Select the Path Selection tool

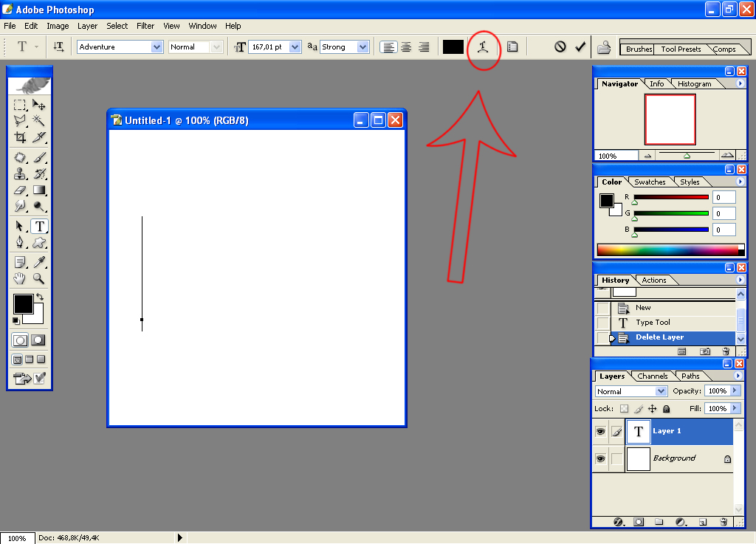point(20,226)
